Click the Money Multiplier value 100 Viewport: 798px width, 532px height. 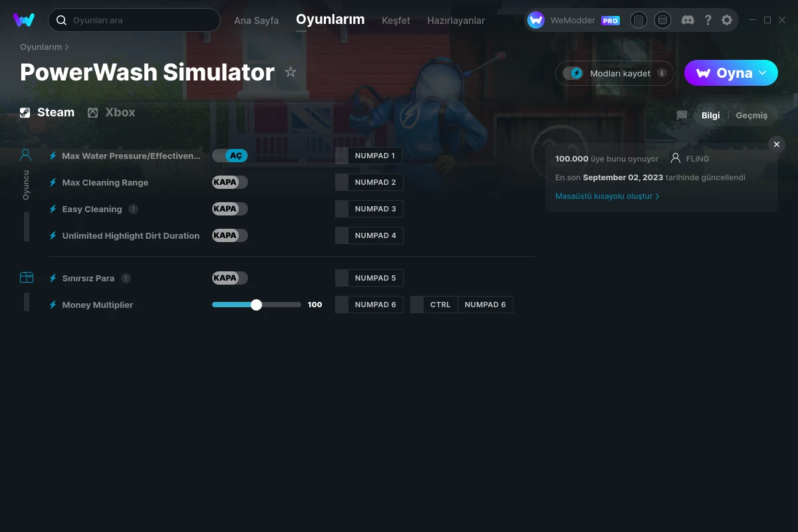tap(315, 305)
